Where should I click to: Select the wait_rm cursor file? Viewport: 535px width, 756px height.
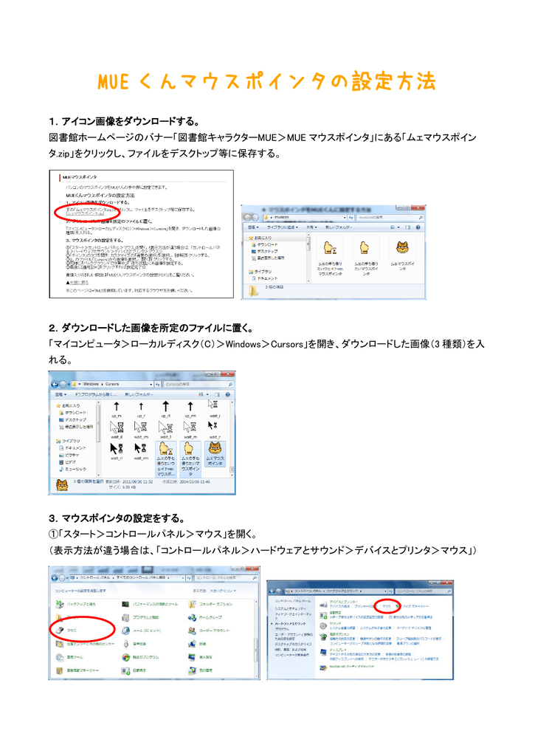click(141, 451)
